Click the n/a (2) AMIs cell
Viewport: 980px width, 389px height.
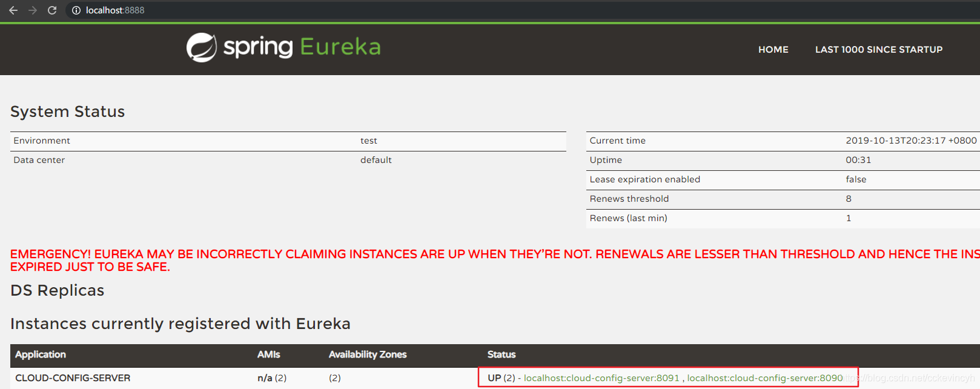tap(272, 378)
